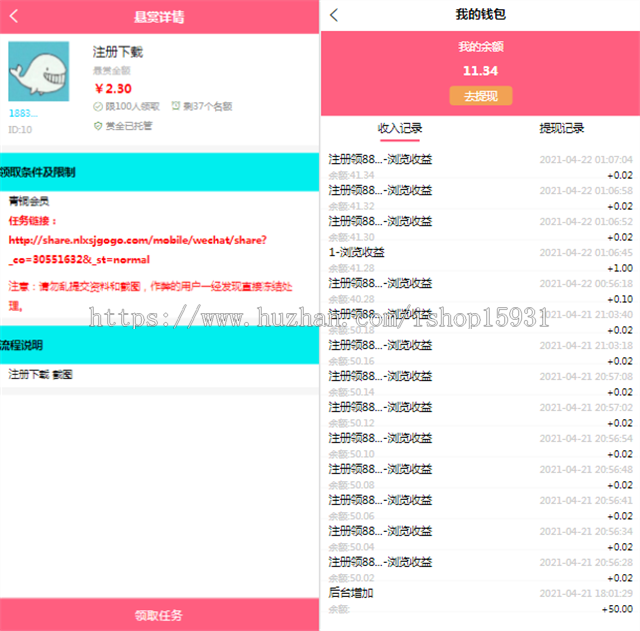Select the record dated 2021-04-21 20:56:28
The image size is (640, 631).
(x=480, y=570)
